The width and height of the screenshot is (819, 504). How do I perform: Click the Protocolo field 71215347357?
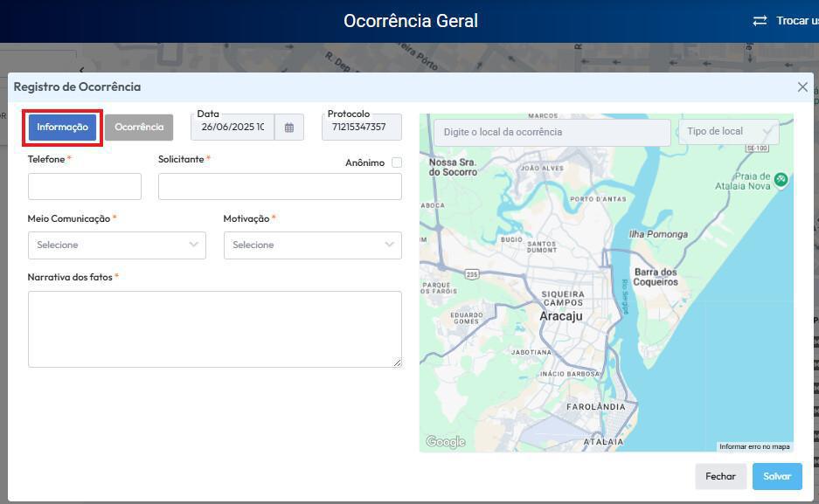pos(362,128)
